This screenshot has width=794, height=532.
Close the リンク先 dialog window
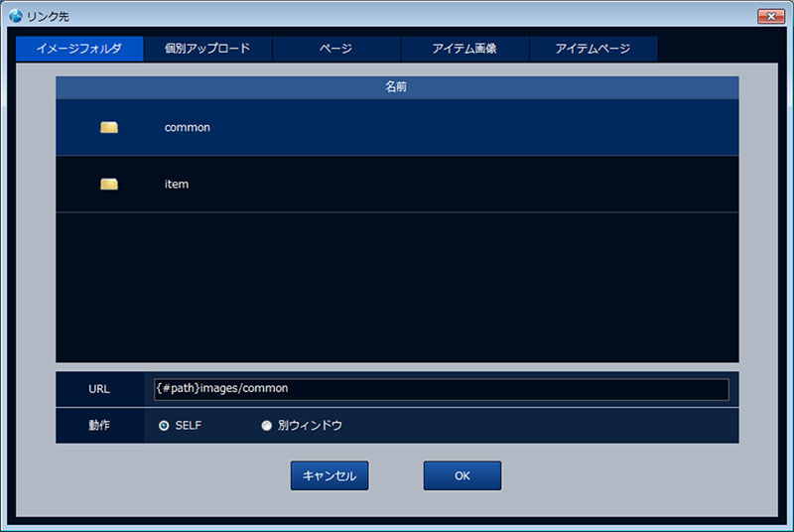tap(771, 16)
